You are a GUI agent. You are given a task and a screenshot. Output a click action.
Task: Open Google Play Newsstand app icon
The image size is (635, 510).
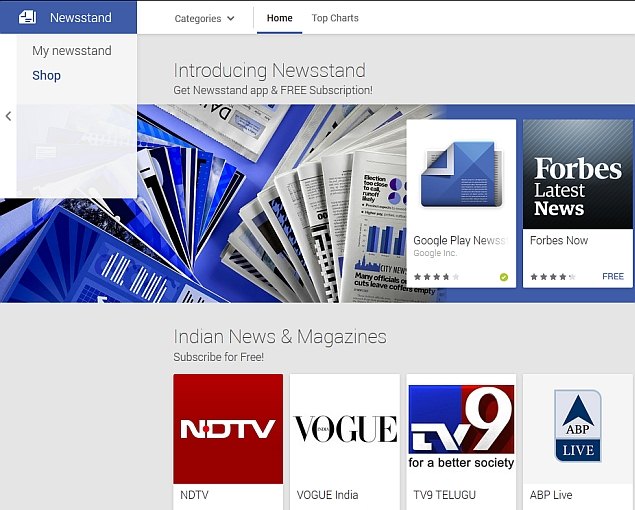coord(461,174)
